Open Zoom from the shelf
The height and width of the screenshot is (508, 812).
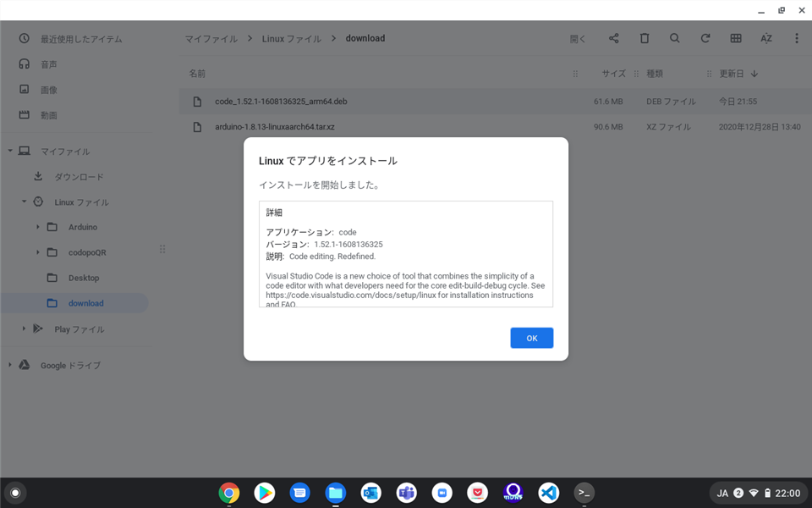[442, 493]
